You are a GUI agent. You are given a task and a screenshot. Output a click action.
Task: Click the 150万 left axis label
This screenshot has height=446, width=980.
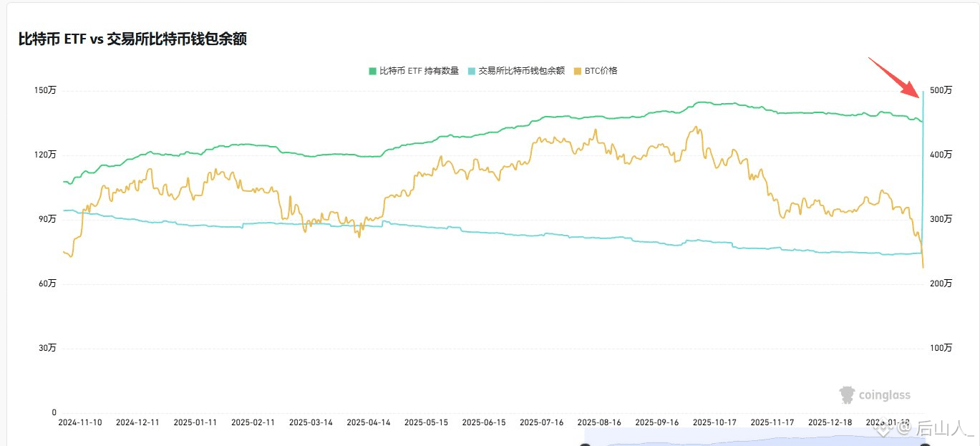pyautogui.click(x=45, y=90)
